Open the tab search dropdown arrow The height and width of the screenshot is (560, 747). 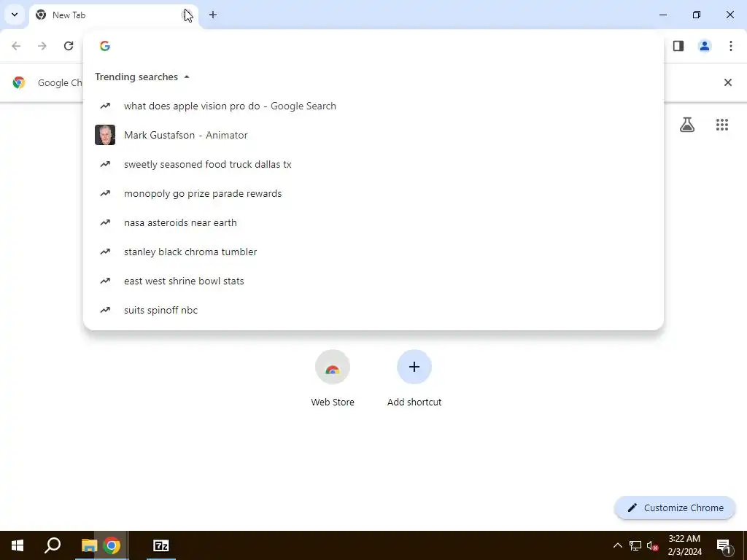tap(15, 15)
